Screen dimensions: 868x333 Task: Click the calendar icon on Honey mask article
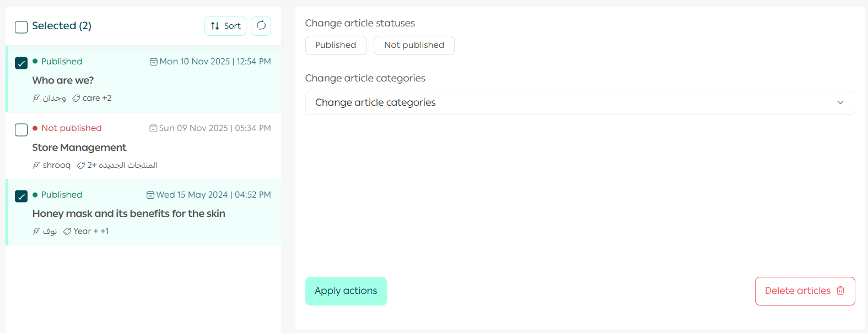tap(150, 195)
